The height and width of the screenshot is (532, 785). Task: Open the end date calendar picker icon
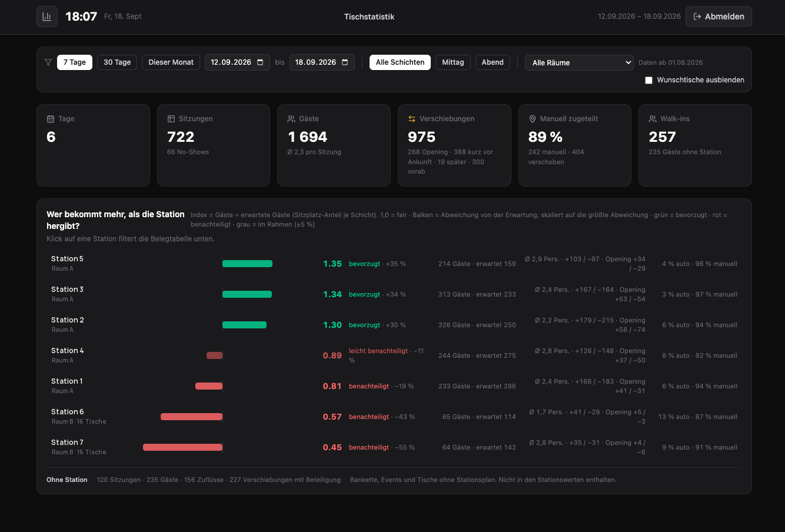coord(345,62)
